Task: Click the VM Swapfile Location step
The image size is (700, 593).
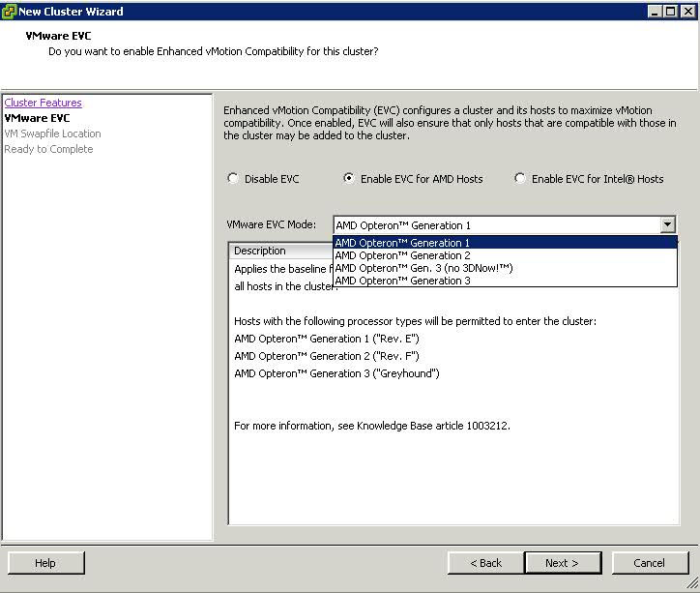Action: pyautogui.click(x=52, y=133)
